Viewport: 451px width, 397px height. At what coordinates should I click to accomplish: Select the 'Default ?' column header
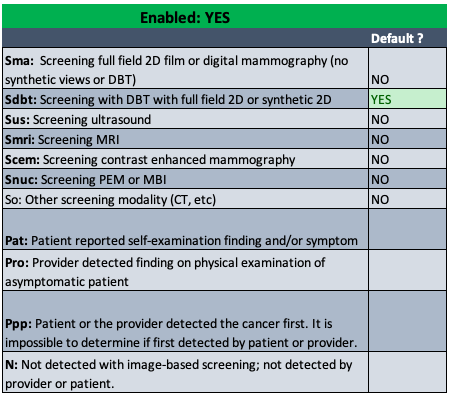point(397,38)
